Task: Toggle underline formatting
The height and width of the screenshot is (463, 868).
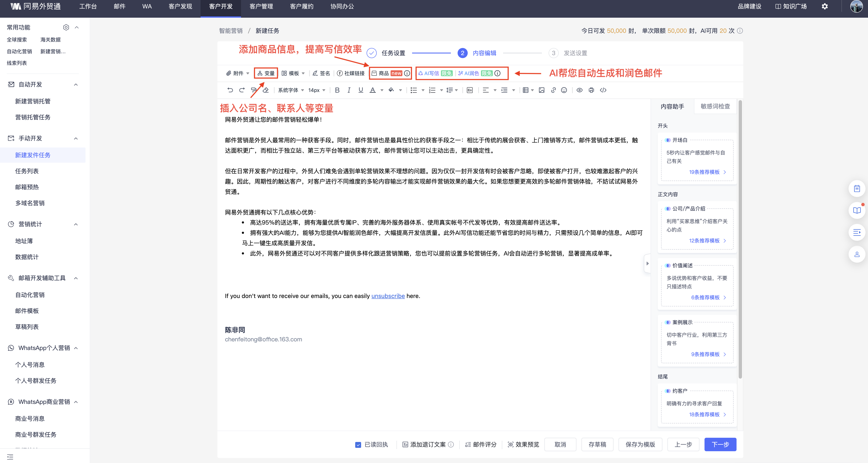Action: tap(360, 90)
